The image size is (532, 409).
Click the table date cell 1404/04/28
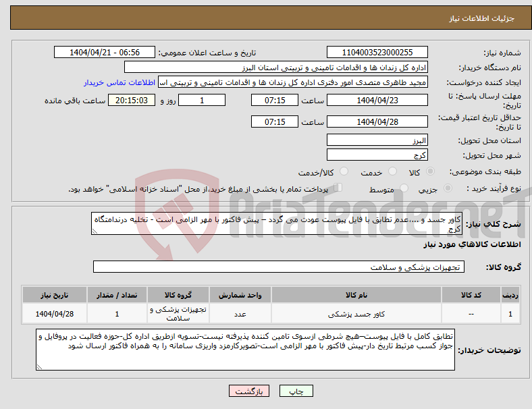click(55, 314)
